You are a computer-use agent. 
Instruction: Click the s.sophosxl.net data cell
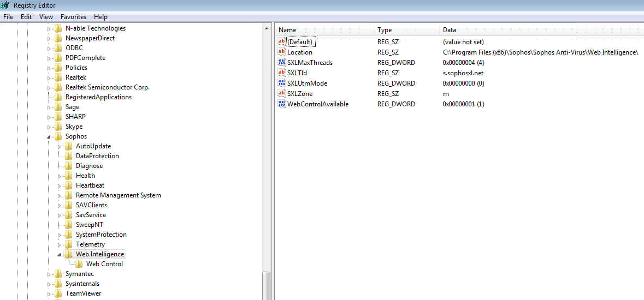[x=463, y=73]
